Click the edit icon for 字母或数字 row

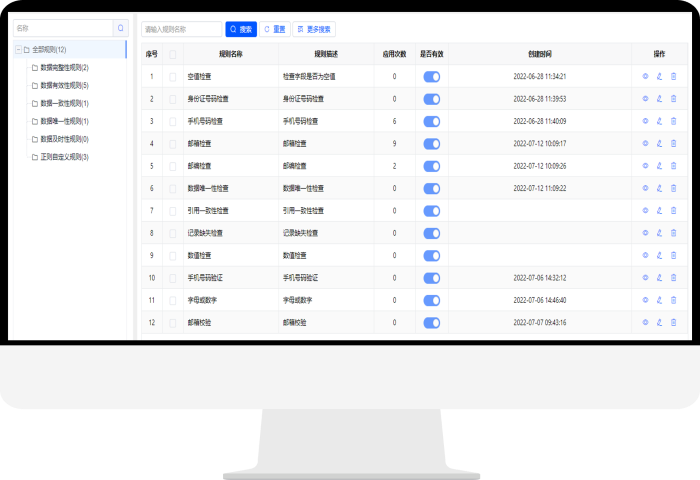pos(659,300)
